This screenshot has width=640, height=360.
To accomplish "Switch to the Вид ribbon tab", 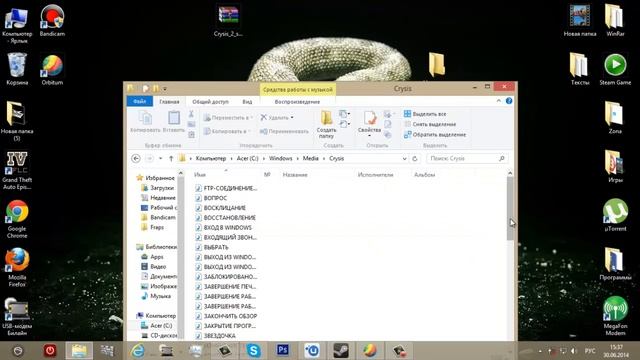I will (x=247, y=102).
